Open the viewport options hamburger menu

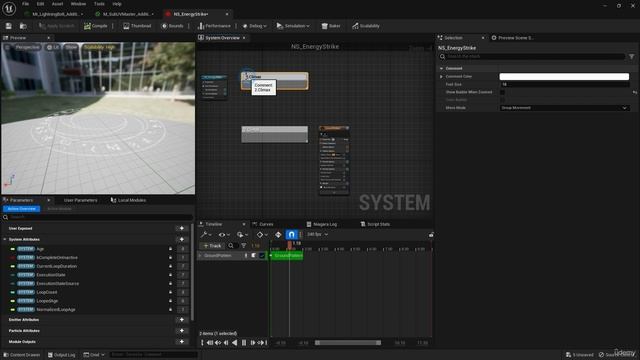pos(7,47)
